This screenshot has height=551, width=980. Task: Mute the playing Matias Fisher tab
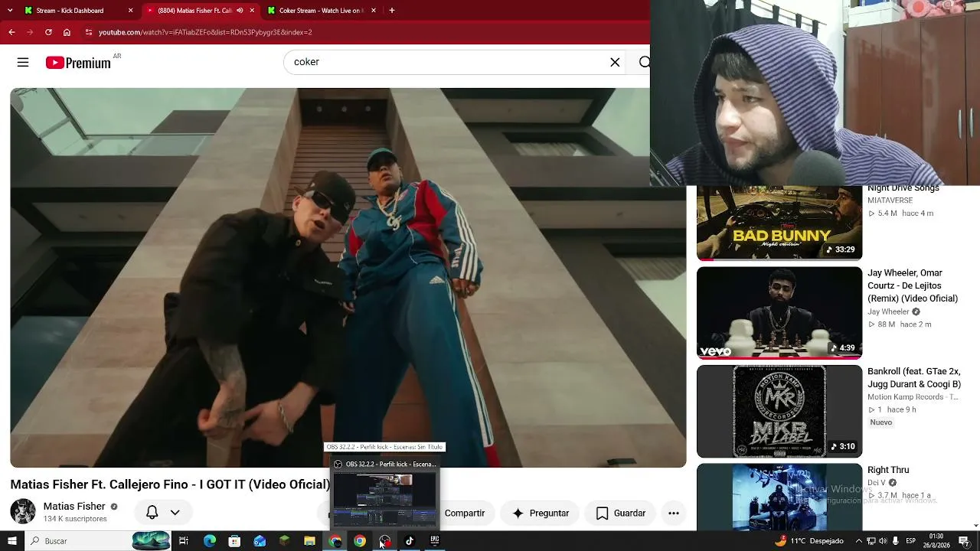click(240, 11)
